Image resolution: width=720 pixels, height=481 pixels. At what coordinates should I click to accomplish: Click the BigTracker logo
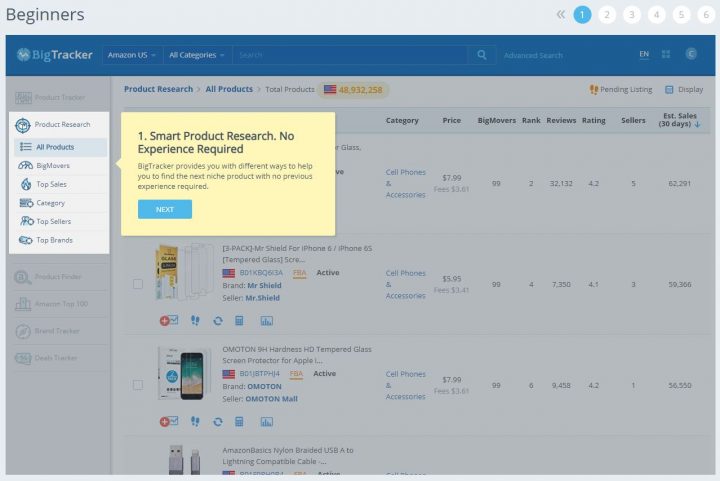point(54,55)
